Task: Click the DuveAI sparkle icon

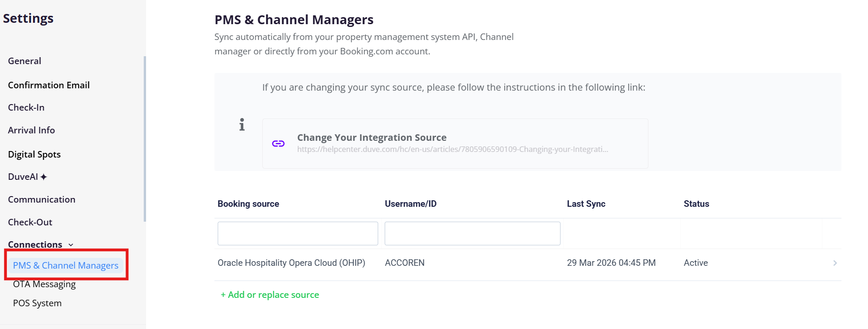Action: pyautogui.click(x=44, y=177)
